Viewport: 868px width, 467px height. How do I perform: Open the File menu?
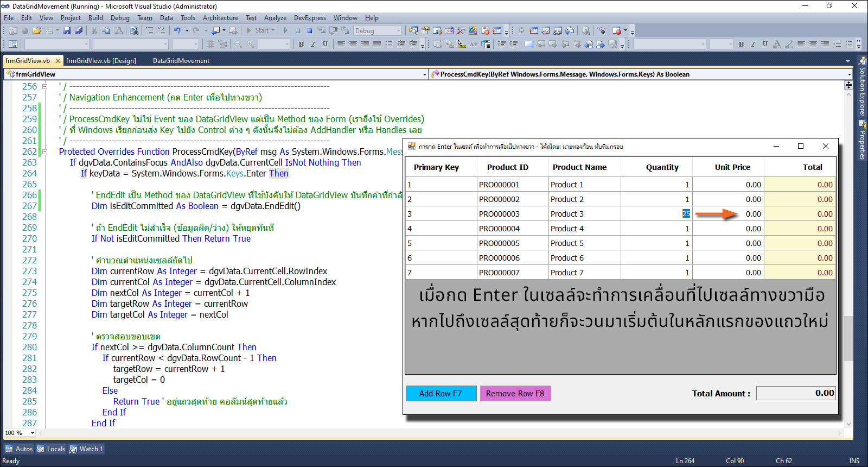9,18
